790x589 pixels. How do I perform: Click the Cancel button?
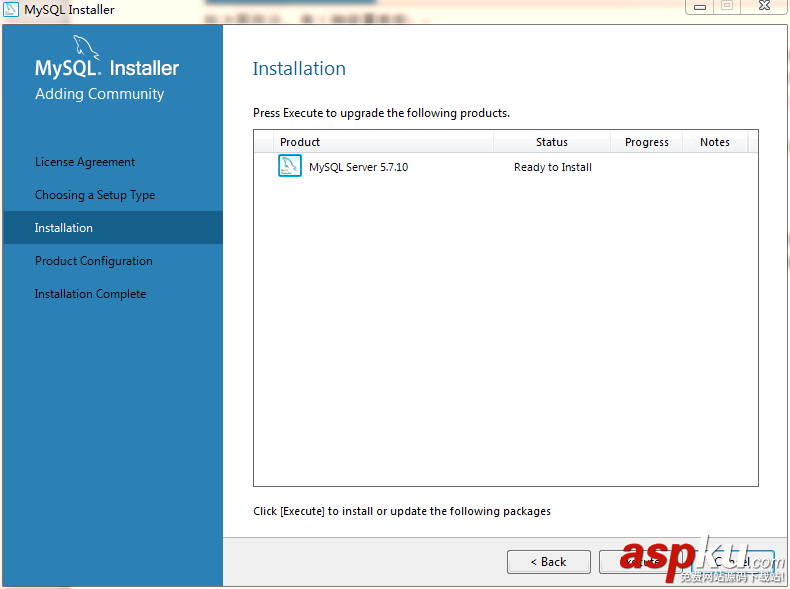(x=733, y=562)
